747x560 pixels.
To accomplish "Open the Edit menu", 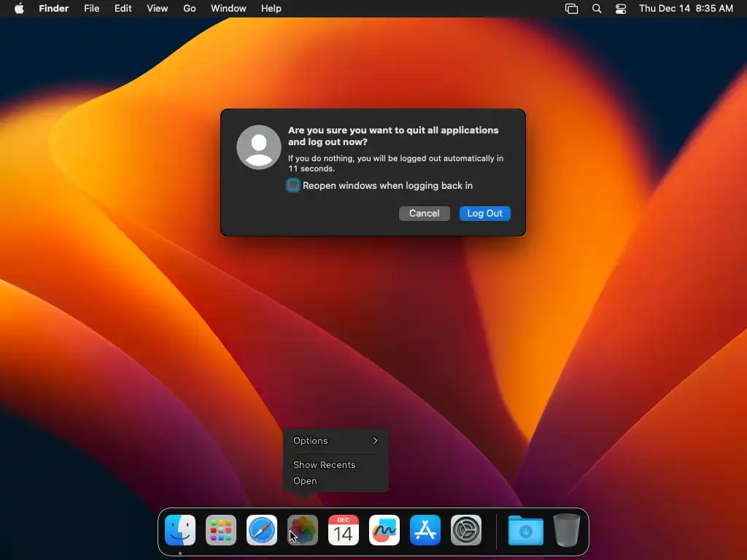I will point(123,9).
